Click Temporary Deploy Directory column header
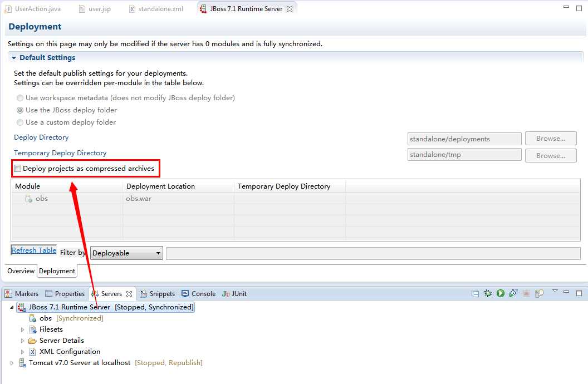Image resolution: width=588 pixels, height=384 pixels. pos(290,186)
